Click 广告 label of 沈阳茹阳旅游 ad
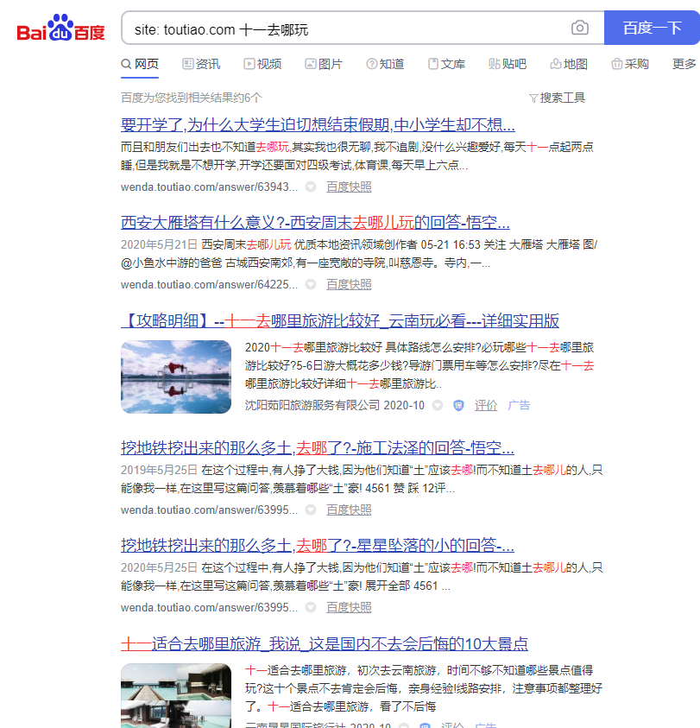The width and height of the screenshot is (700, 728). [x=519, y=405]
